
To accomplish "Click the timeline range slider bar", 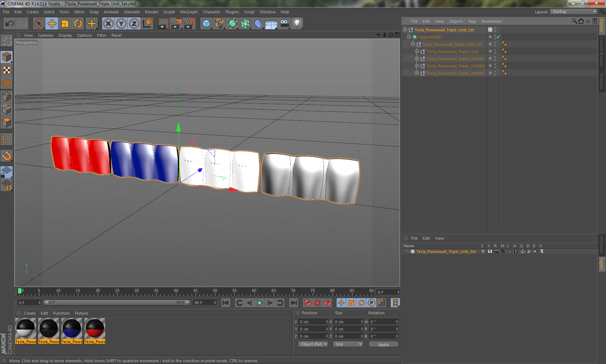I will pyautogui.click(x=117, y=303).
